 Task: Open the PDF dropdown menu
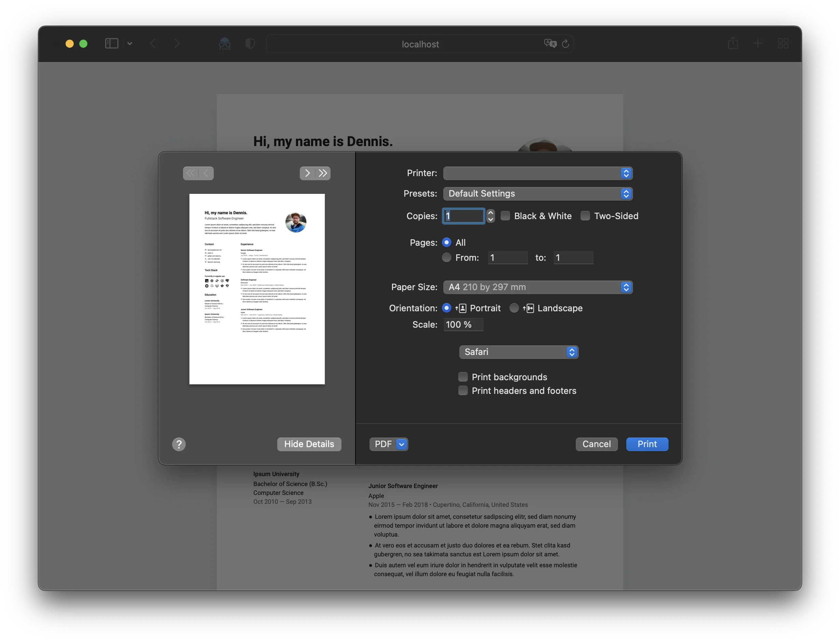389,444
